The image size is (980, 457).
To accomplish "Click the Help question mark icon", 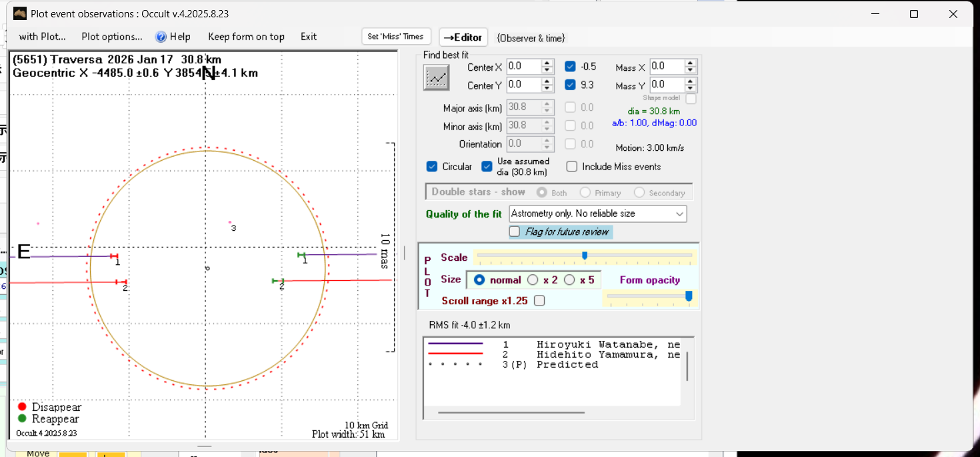I will click(x=161, y=37).
